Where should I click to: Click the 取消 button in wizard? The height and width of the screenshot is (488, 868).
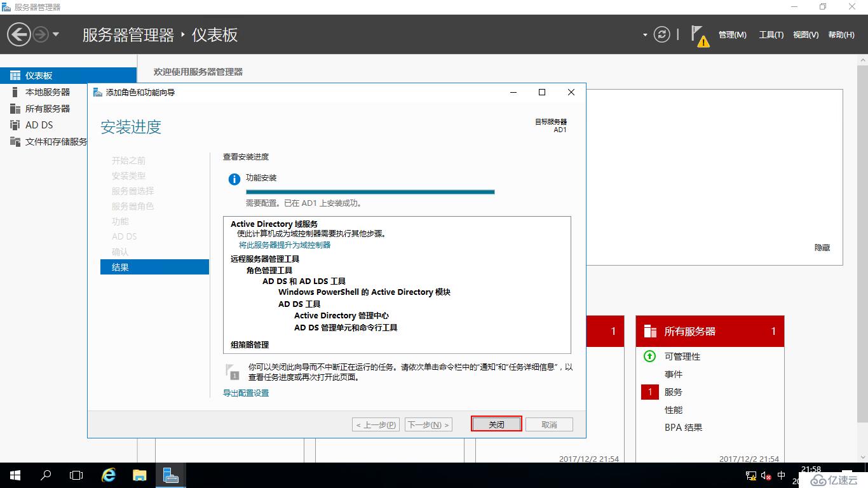click(x=549, y=424)
